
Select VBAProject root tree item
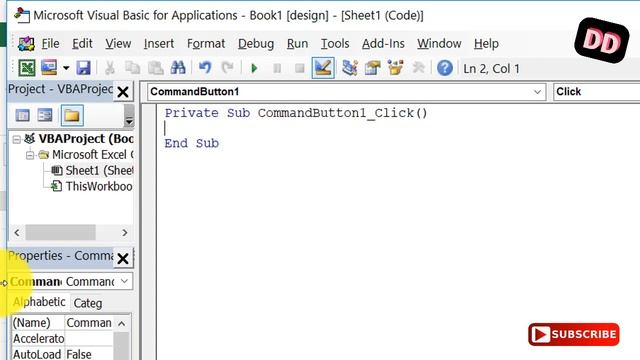(x=86, y=139)
